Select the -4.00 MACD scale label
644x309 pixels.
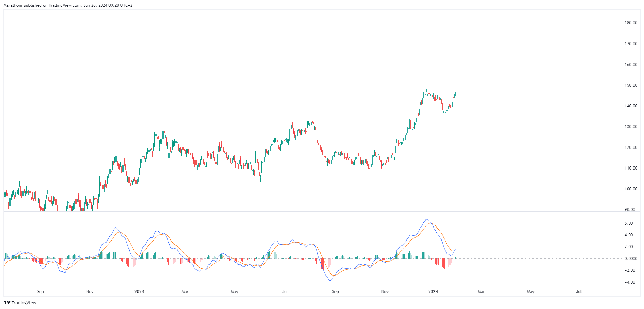pyautogui.click(x=628, y=282)
